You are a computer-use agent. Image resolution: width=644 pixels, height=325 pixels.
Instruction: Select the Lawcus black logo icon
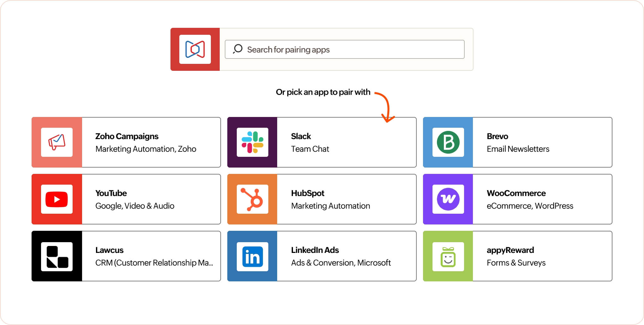(57, 256)
